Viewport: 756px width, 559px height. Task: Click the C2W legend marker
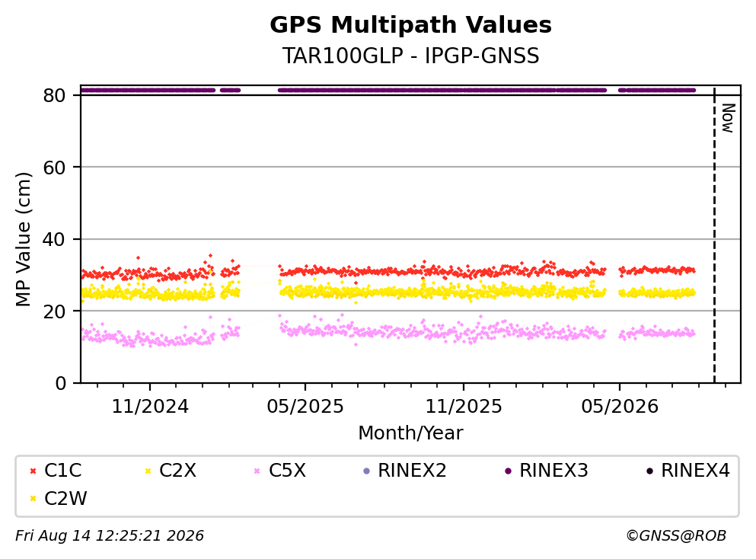(33, 499)
